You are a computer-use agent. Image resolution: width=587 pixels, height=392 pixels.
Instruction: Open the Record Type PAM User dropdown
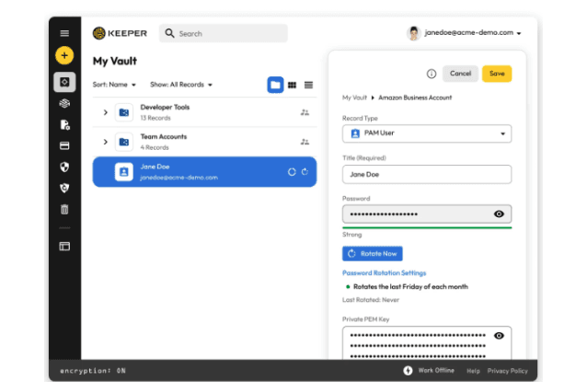(x=427, y=133)
